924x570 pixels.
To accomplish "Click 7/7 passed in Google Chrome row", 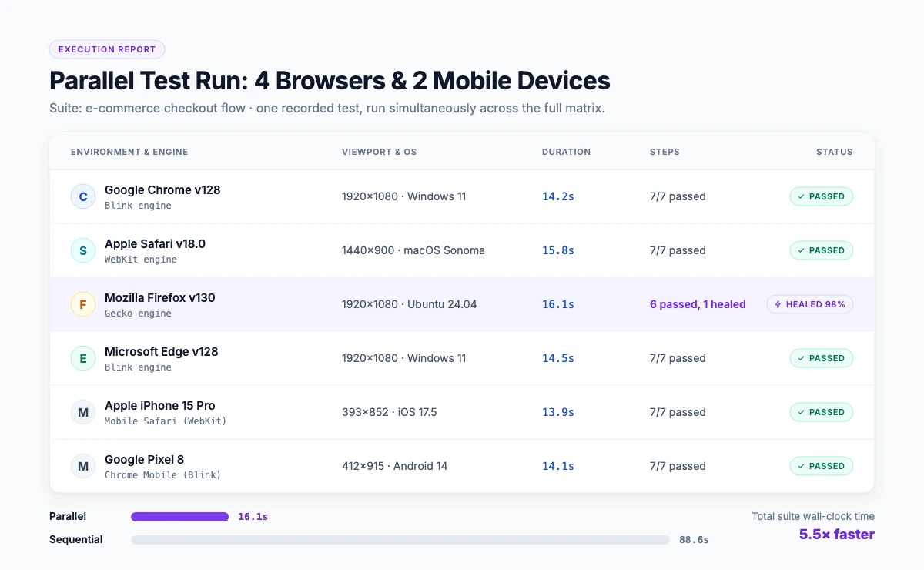I will coord(678,196).
